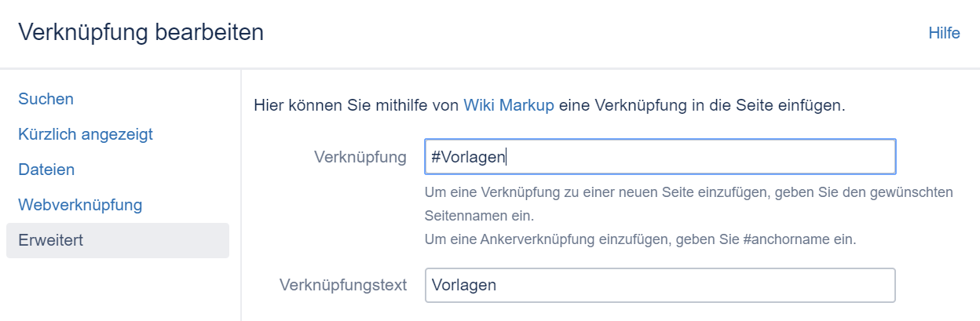Click empty sidebar area below Erweitert
Viewport: 980px width, 321px height.
pos(118,290)
